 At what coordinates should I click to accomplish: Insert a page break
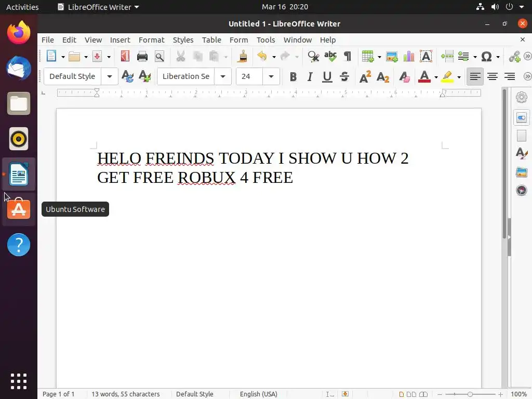coord(447,56)
